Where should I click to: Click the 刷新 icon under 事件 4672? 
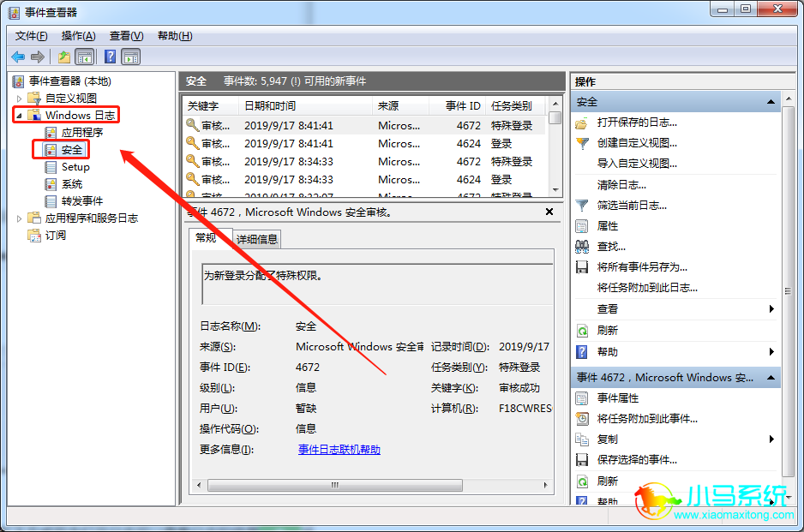(581, 481)
